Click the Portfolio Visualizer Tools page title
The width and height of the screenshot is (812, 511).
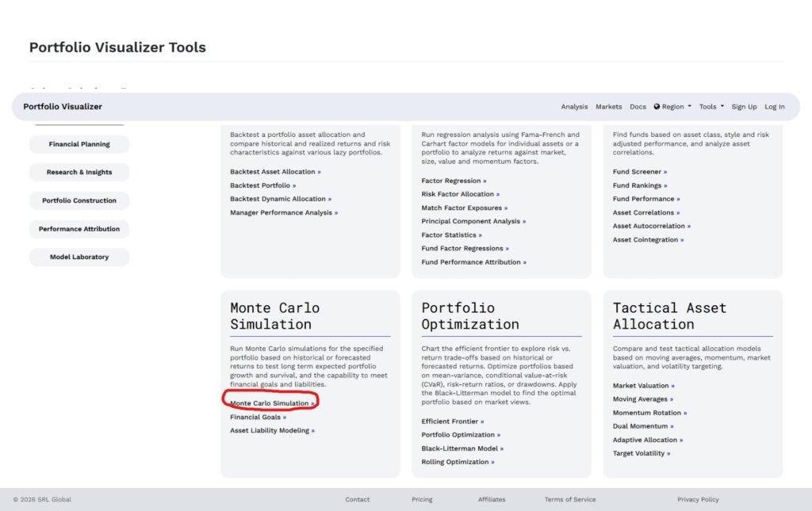click(117, 47)
